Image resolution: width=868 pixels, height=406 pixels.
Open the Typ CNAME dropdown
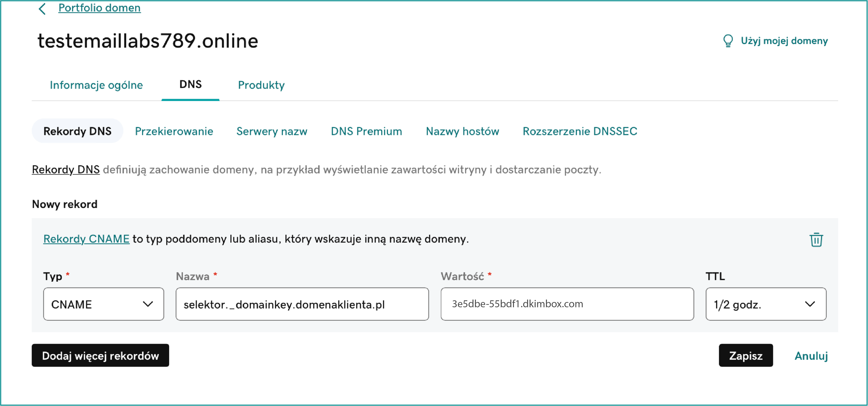[103, 304]
